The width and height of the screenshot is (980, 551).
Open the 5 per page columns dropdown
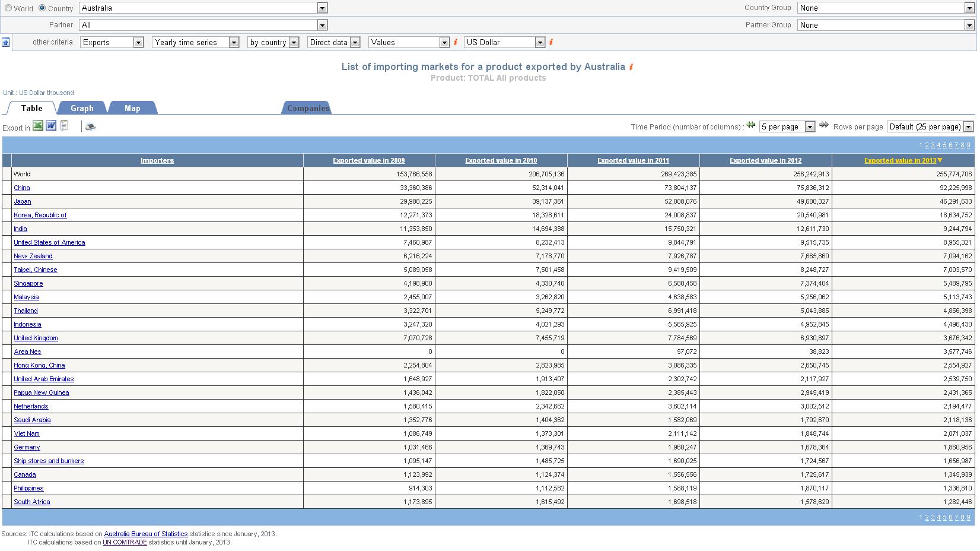pyautogui.click(x=787, y=126)
